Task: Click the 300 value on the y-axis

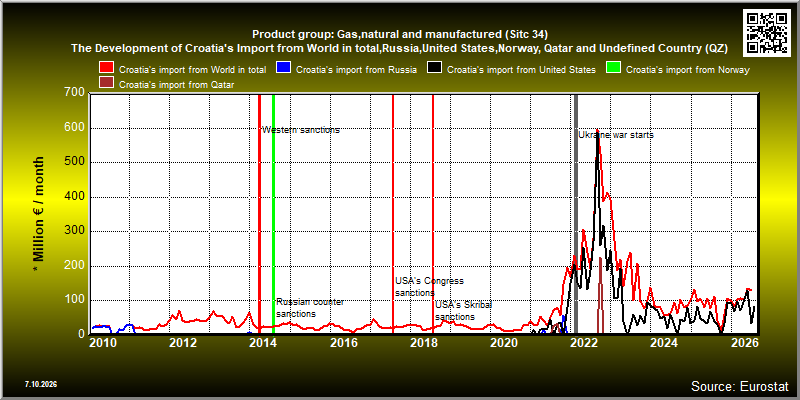Action: tap(75, 232)
